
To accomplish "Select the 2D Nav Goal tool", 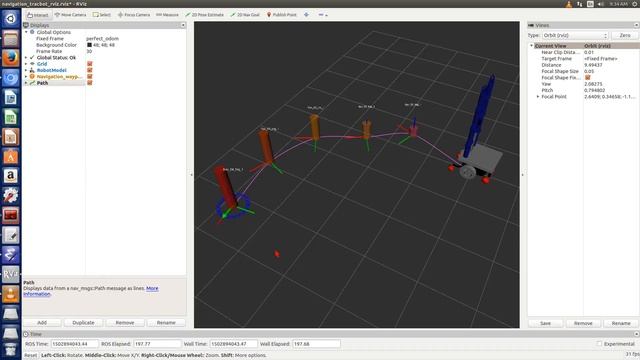I will pos(245,15).
